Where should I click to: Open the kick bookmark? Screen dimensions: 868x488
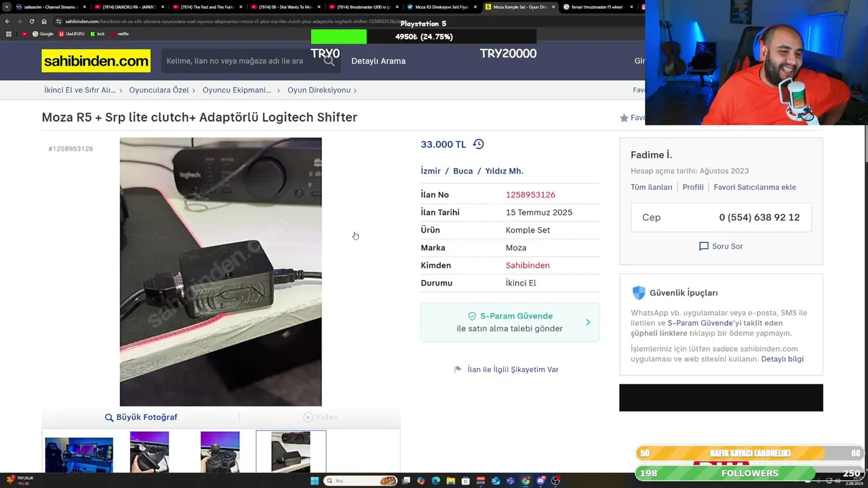tap(98, 34)
